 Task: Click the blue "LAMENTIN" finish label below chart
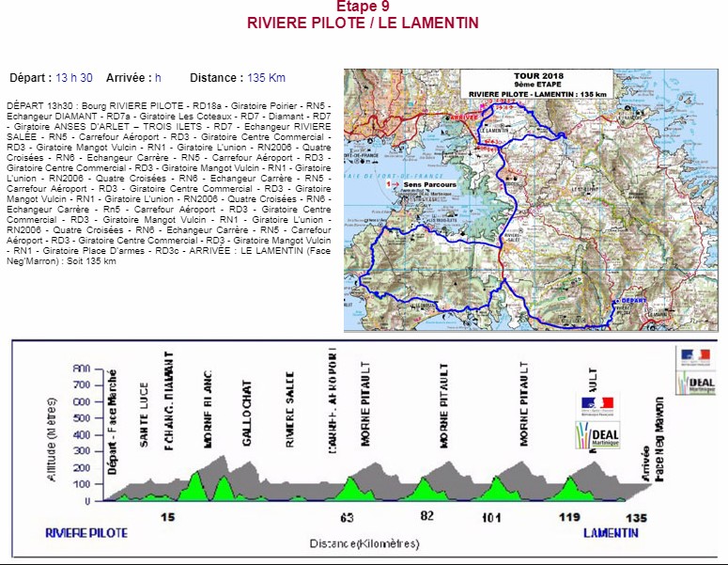coord(611,532)
